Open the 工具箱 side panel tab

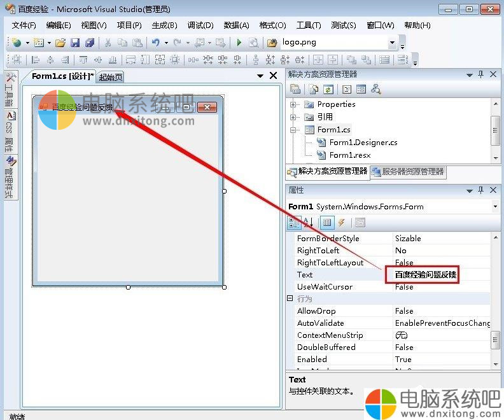pyautogui.click(x=10, y=90)
